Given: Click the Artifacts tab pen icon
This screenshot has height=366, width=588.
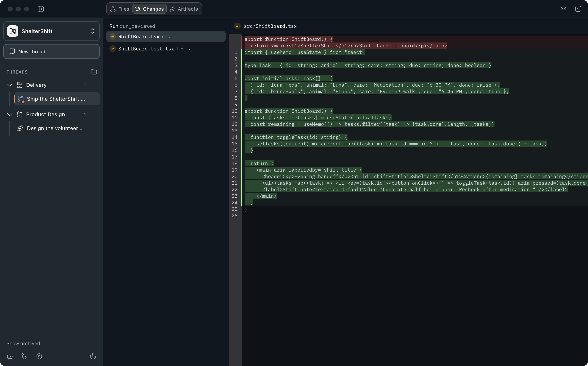Looking at the screenshot, I should tap(173, 9).
